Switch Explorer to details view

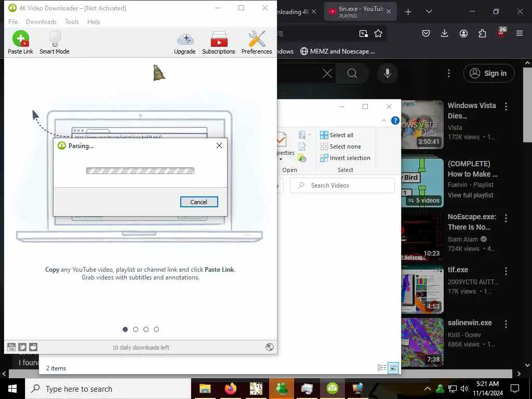click(x=382, y=368)
